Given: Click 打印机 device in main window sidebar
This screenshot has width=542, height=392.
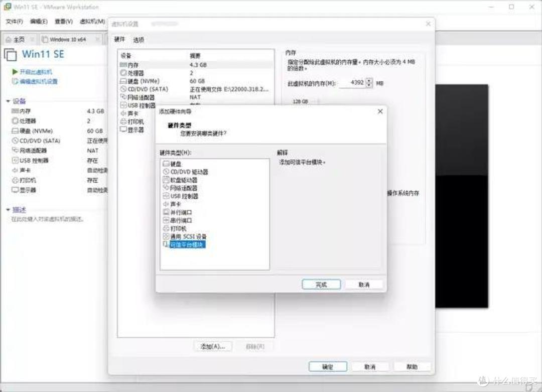Looking at the screenshot, I should pyautogui.click(x=24, y=180).
